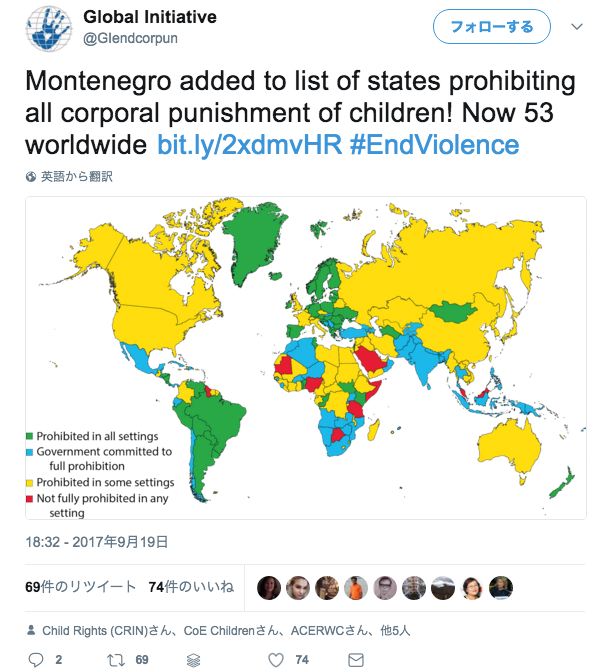Open the #EndViolence hashtag
Viewport: 602px width, 672px height.
[434, 146]
